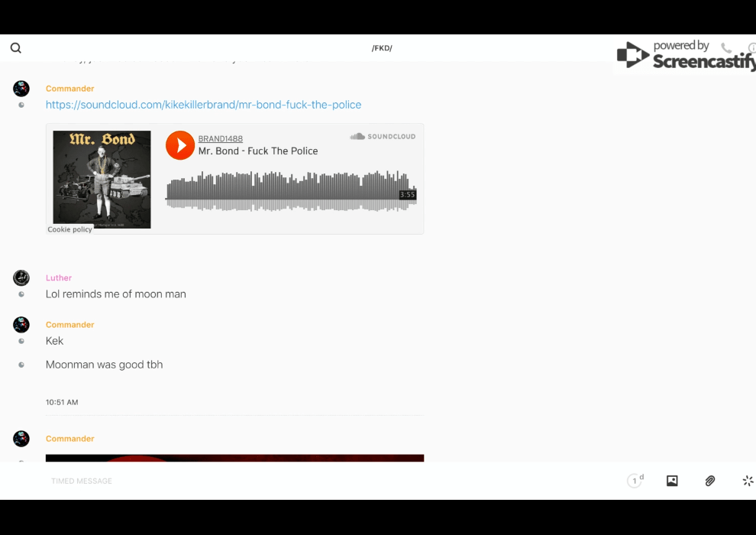Click the track title in the player
This screenshot has width=756, height=535.
pyautogui.click(x=258, y=151)
